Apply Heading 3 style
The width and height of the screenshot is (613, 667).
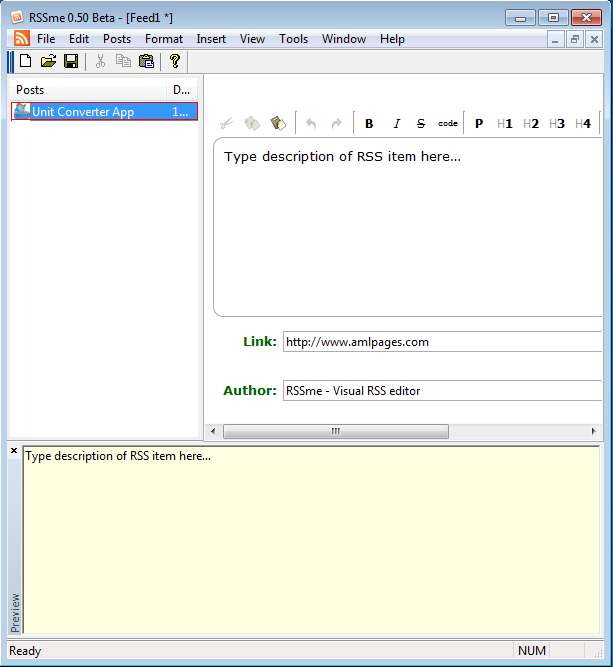point(557,124)
